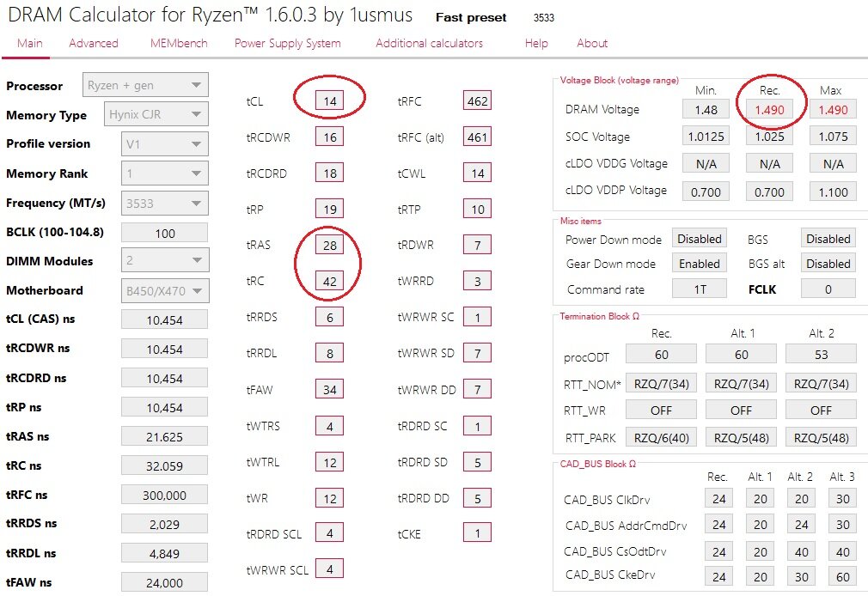Click the tWRWR SCL field
Viewport: 868px width, 596px height.
[329, 569]
